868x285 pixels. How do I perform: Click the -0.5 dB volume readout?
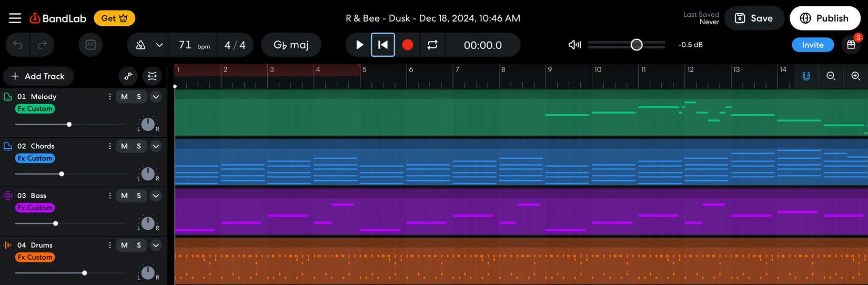(x=691, y=45)
